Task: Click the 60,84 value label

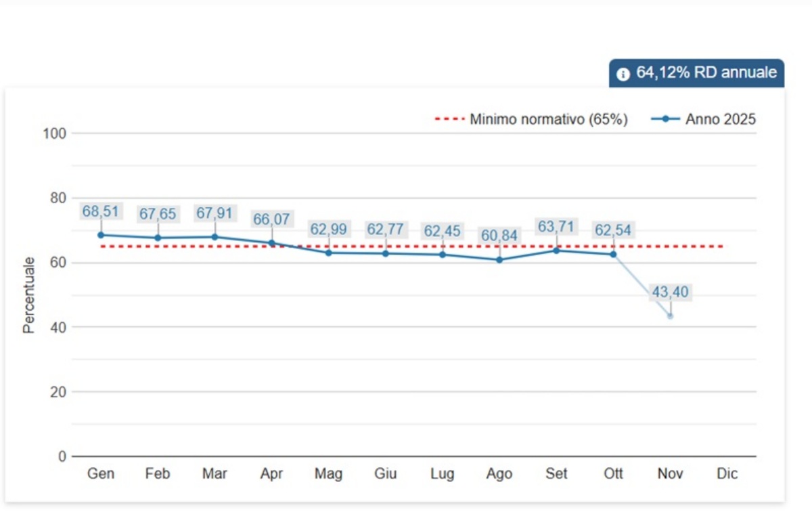Action: [x=499, y=236]
